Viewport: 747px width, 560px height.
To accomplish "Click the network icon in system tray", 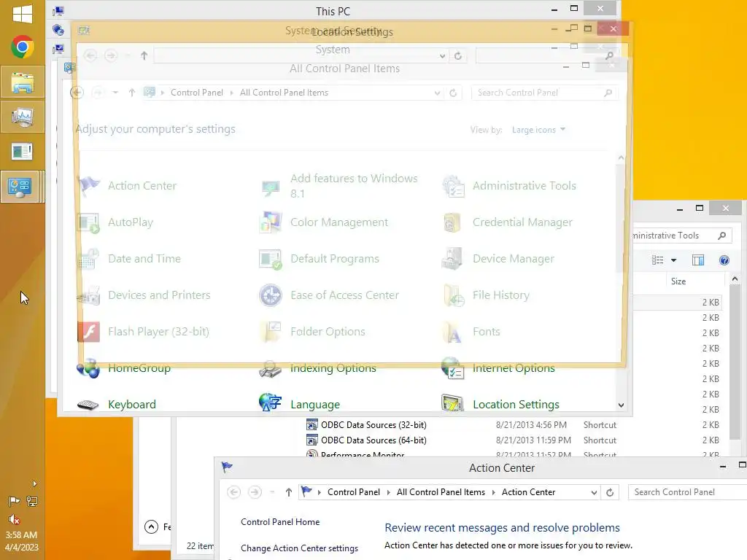I will tap(32, 501).
